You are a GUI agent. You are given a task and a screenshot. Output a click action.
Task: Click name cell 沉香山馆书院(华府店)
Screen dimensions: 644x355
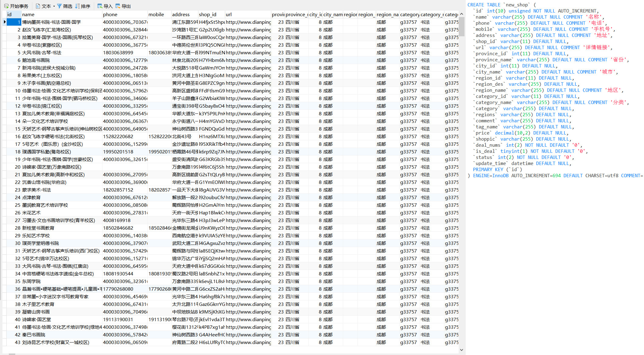(x=62, y=182)
